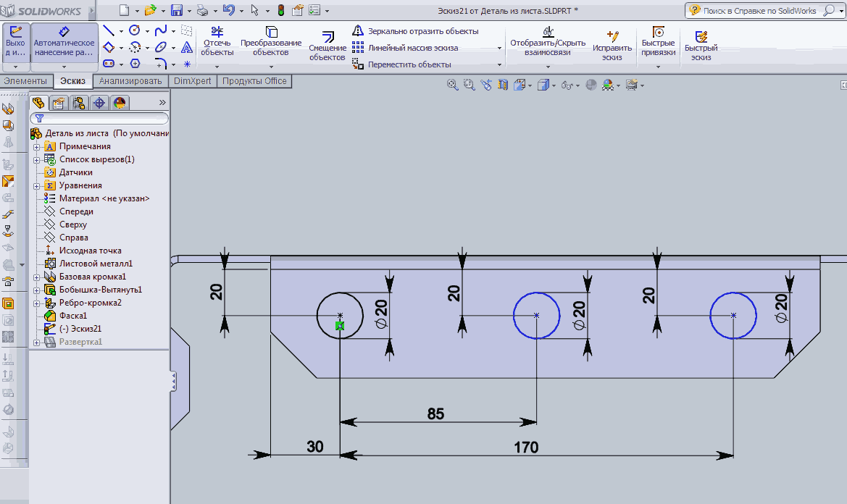Undo the last action
Screen dimensions: 847x504
pos(228,10)
